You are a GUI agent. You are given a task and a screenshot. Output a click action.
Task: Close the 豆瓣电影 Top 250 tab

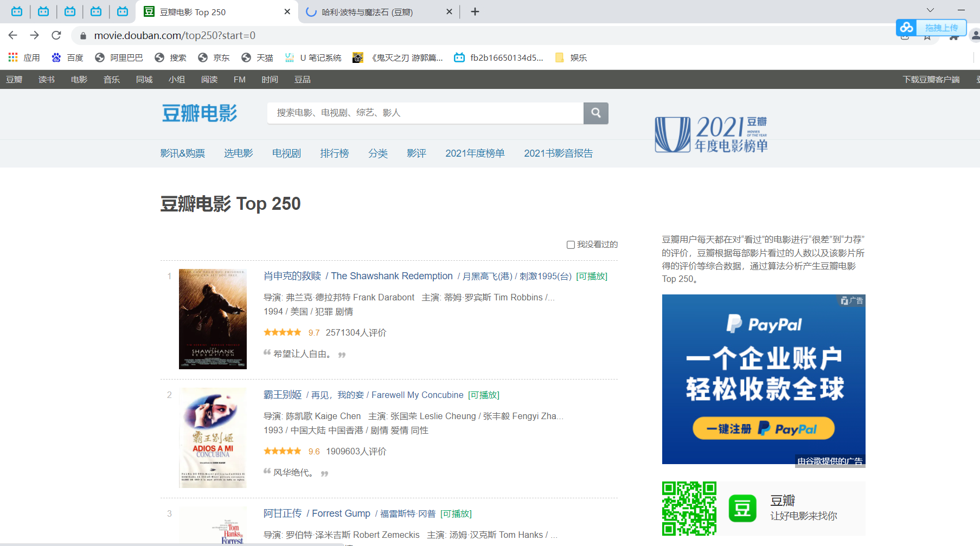(x=287, y=11)
